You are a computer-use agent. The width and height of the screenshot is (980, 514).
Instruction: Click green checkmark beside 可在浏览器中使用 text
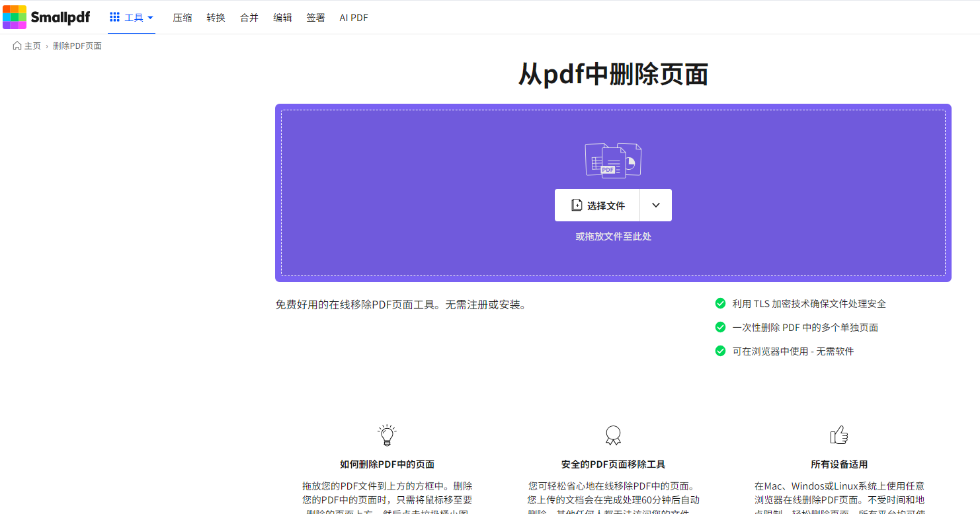720,351
